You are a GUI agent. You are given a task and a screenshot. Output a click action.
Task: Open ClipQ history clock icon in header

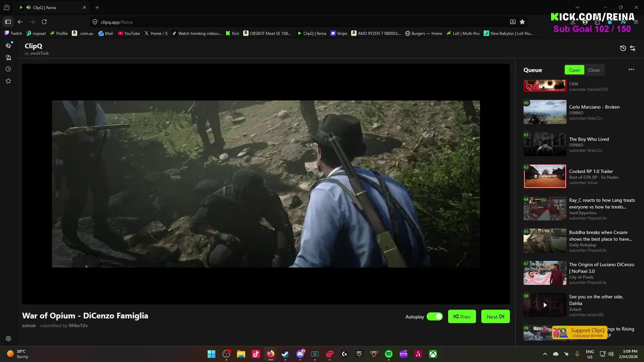click(x=623, y=48)
